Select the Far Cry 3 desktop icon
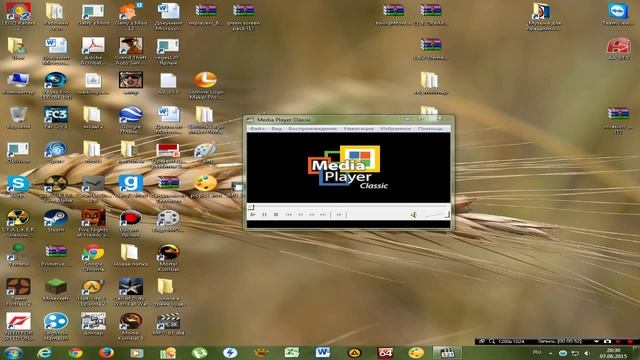Viewport: 640px width, 360px height. pyautogui.click(x=56, y=118)
